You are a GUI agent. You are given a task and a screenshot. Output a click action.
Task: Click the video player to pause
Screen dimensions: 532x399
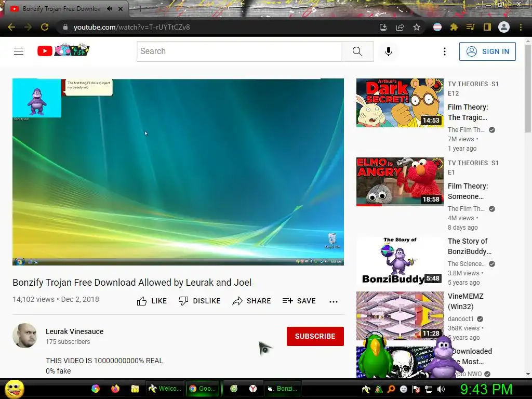[x=178, y=171]
